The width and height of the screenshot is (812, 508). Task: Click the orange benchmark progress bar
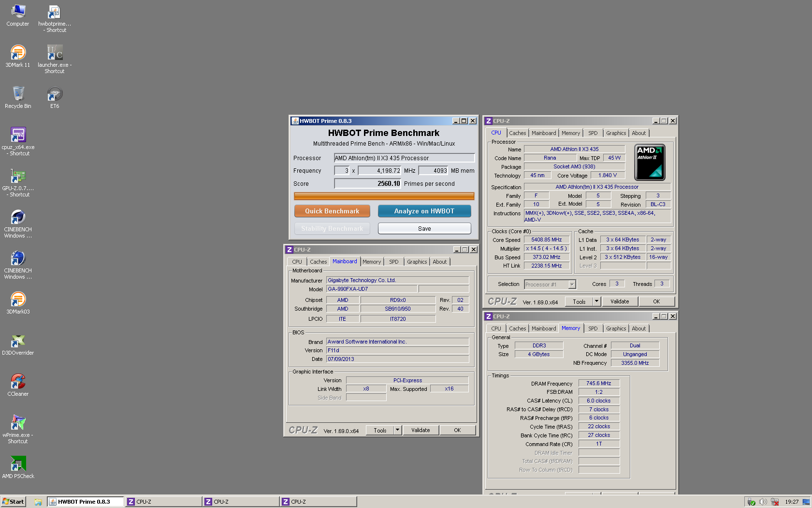384,196
